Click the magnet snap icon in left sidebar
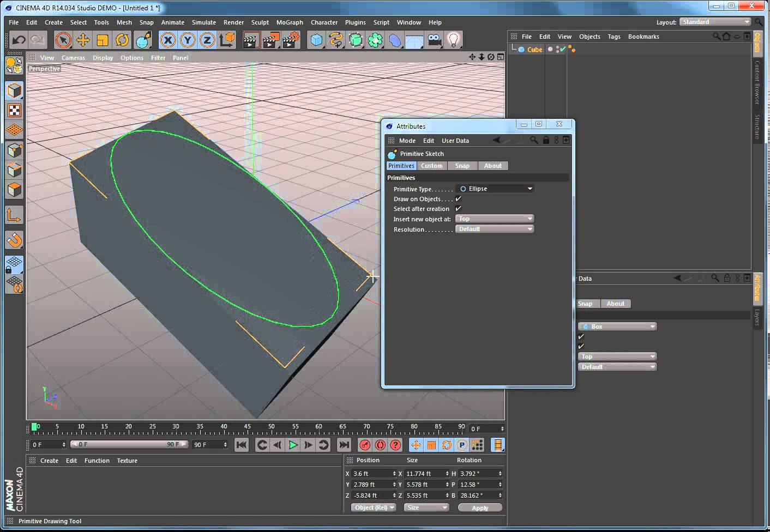The image size is (770, 532). (14, 240)
